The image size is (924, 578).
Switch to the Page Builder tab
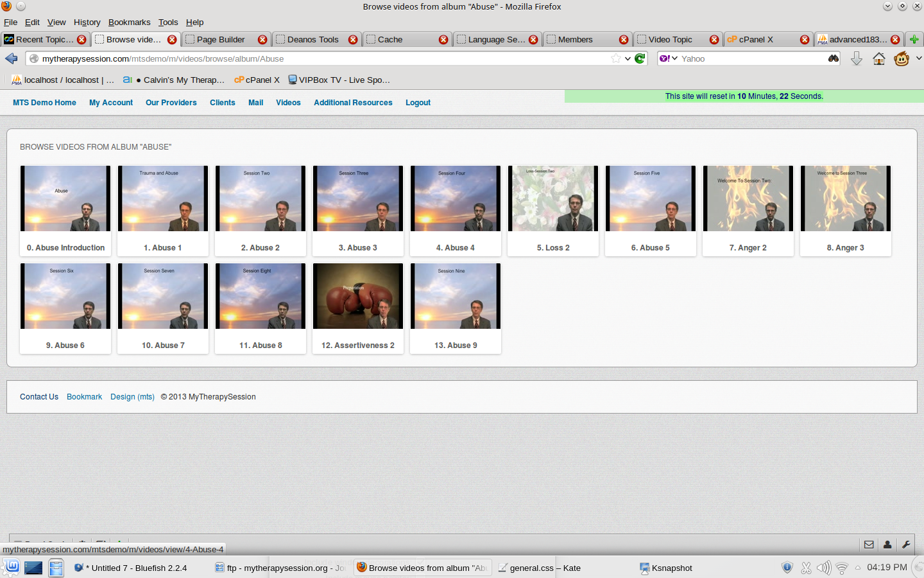click(x=221, y=39)
